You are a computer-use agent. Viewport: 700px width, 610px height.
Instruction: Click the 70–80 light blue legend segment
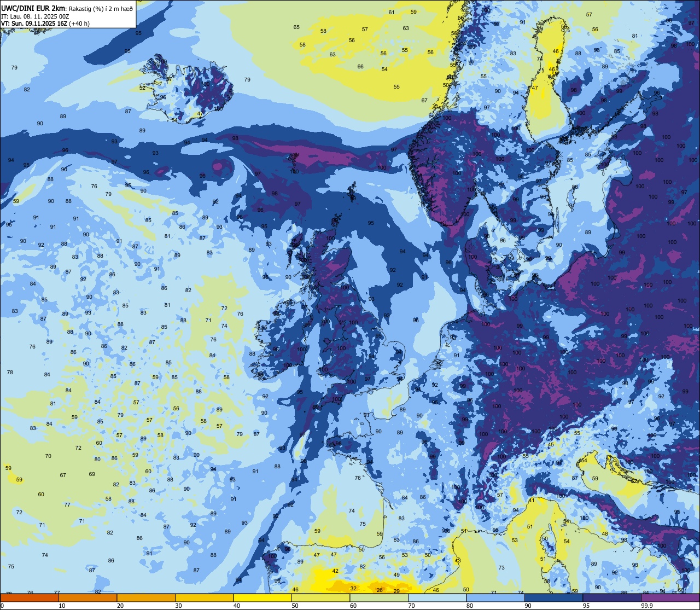[437, 597]
